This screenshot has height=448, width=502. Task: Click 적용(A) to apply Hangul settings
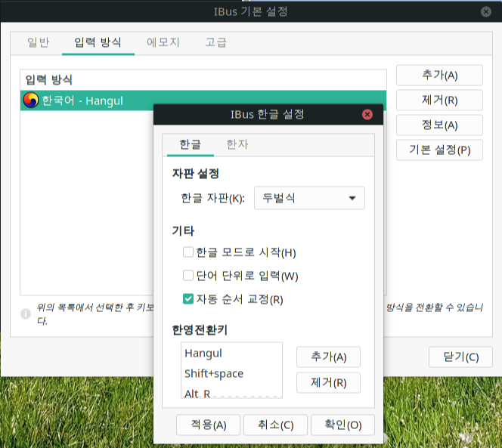coord(208,425)
